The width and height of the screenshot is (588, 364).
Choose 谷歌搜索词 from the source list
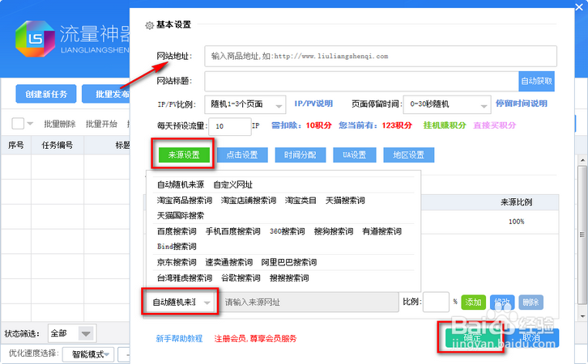point(241,278)
